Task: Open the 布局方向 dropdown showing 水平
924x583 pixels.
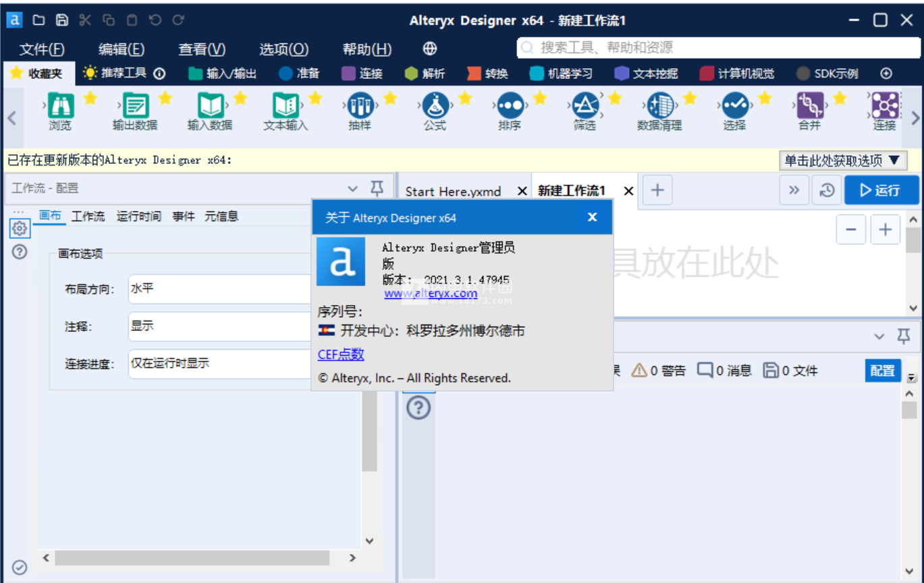Action: (219, 289)
